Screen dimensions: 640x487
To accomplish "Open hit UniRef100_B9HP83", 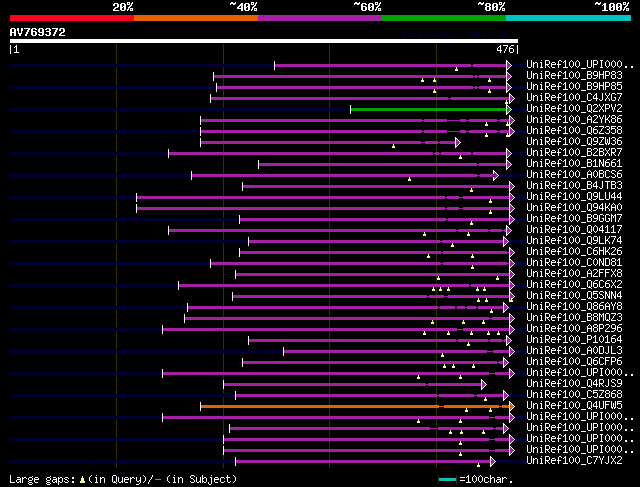I will click(x=574, y=76).
